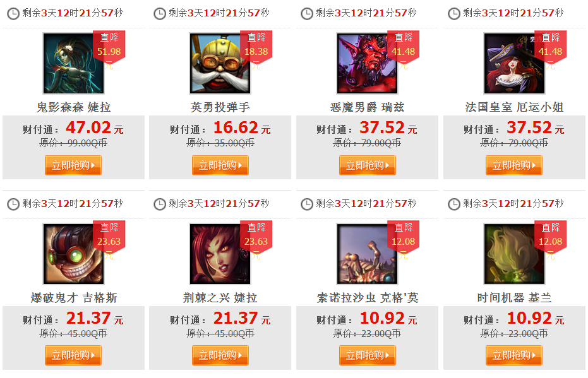Open the 荆棘之兴 婕拉 skin image

point(220,254)
